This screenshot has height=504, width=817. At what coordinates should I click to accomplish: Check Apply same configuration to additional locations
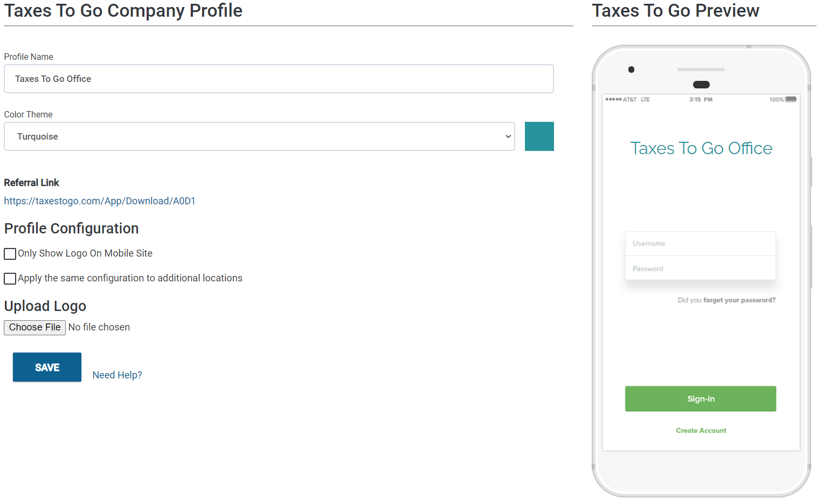coord(10,279)
